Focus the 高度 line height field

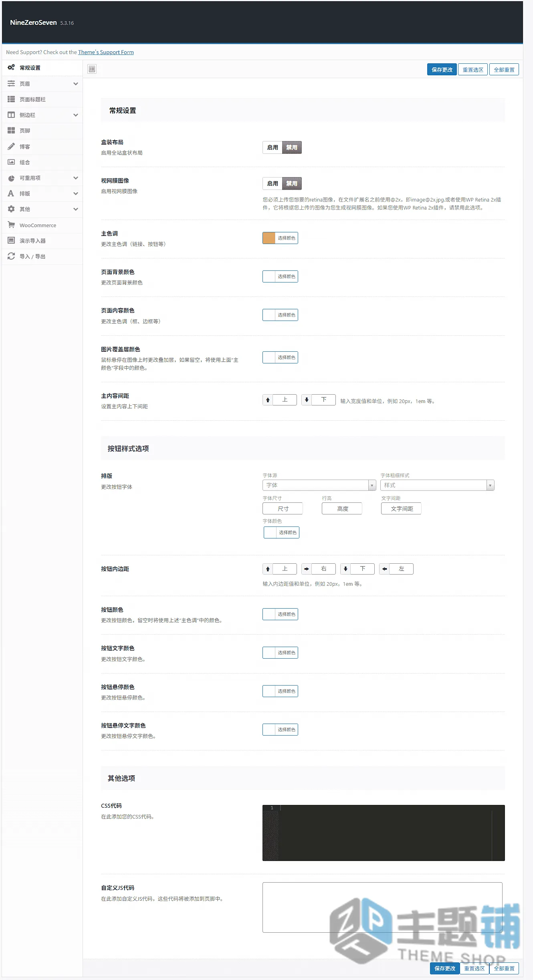pos(342,508)
